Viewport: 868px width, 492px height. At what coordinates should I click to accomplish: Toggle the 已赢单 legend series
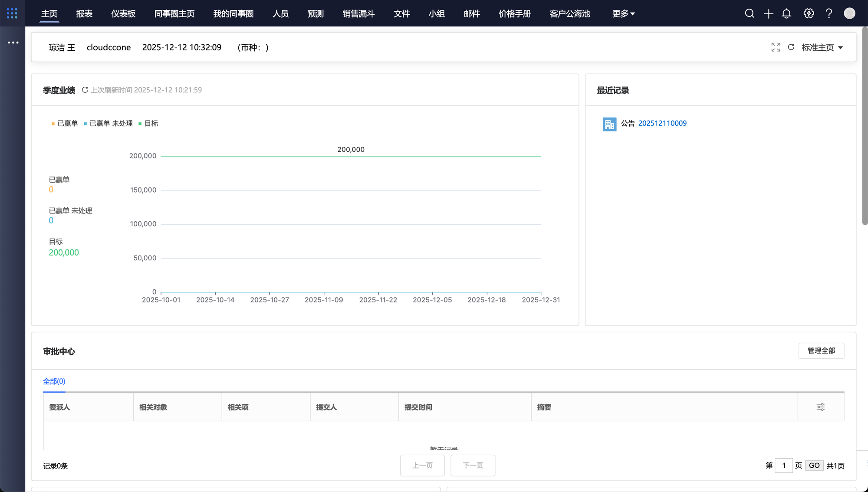65,124
